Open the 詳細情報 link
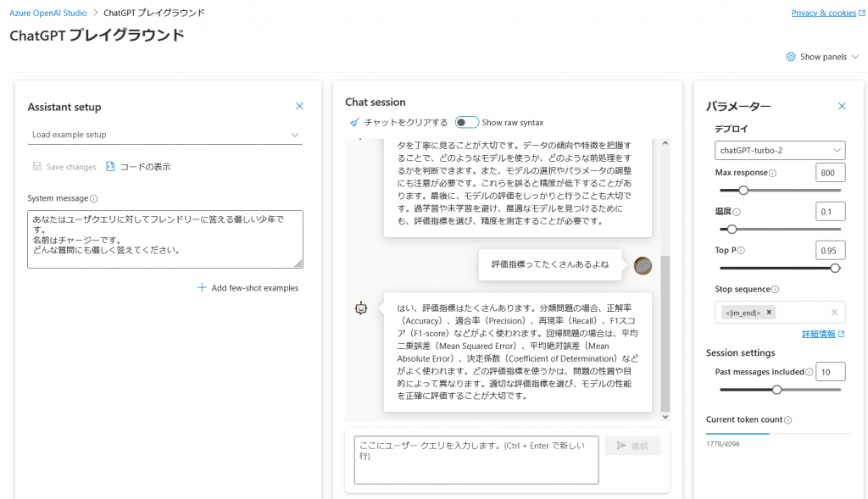Screen dimensions: 868x499 (819, 333)
